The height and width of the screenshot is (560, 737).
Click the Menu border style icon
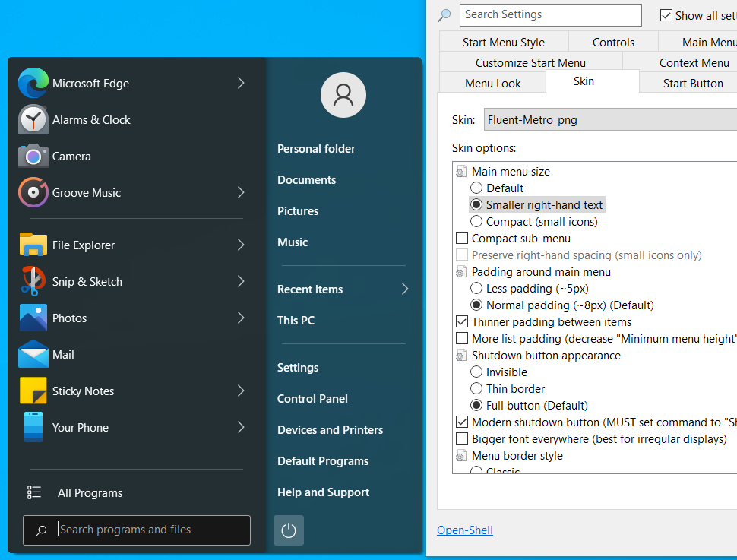(x=461, y=456)
